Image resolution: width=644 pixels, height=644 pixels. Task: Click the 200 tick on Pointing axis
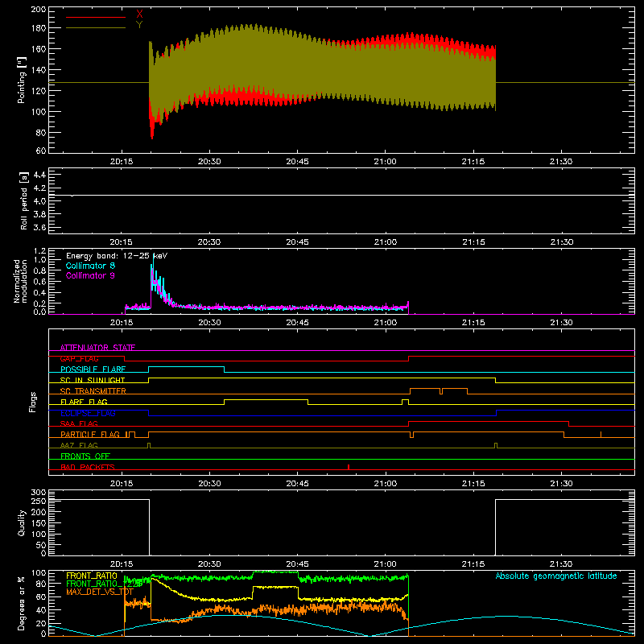(x=38, y=10)
